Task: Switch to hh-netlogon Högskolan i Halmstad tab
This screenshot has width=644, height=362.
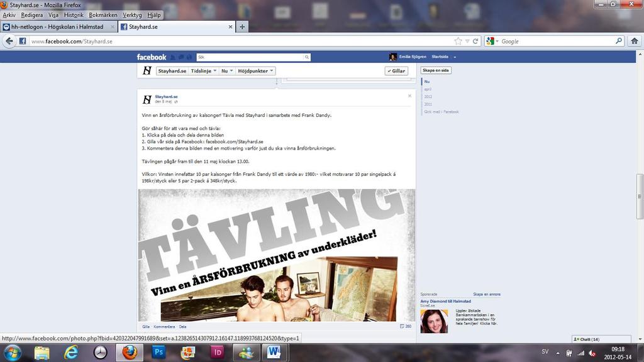Action: coord(58,26)
